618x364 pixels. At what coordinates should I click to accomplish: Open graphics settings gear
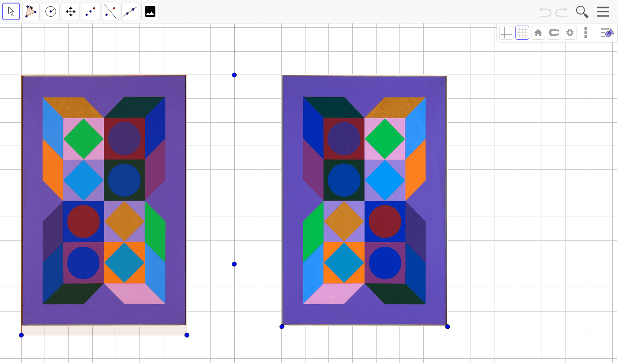570,33
